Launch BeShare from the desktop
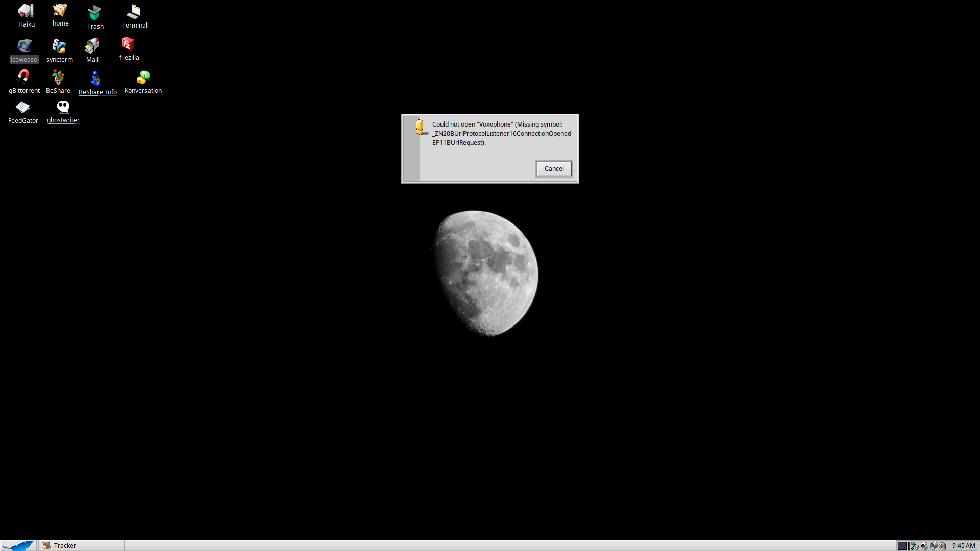Viewport: 980px width, 551px height. 58,78
